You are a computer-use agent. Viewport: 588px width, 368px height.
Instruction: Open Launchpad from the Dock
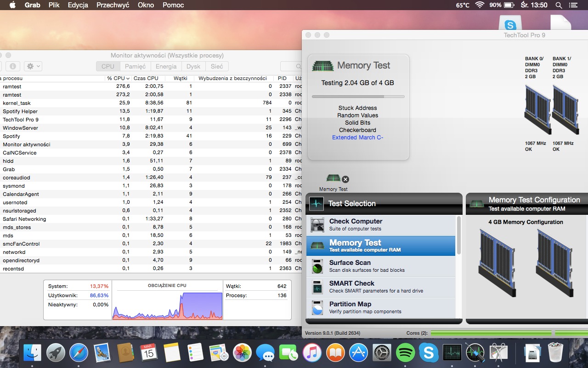(56, 353)
